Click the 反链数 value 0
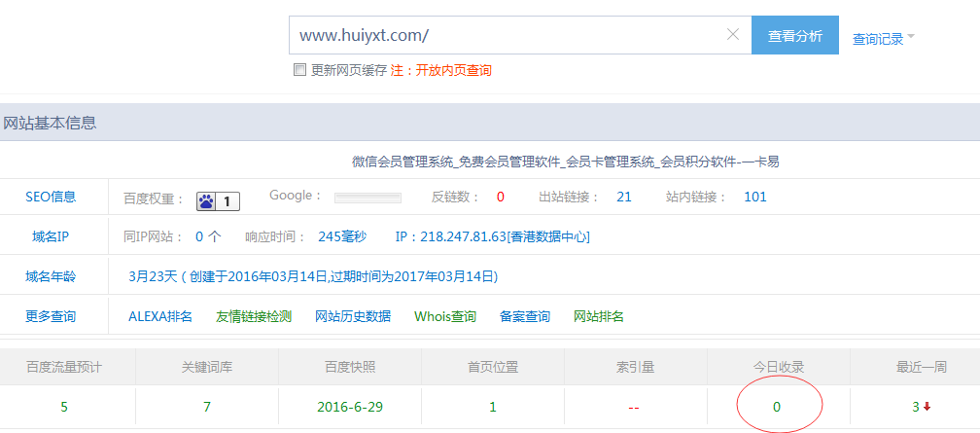The height and width of the screenshot is (433, 980). 501,198
